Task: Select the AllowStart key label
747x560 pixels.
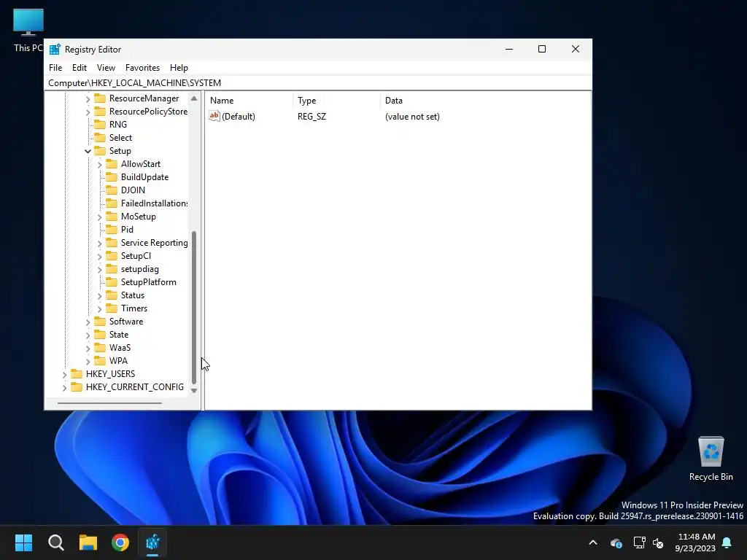Action: [x=141, y=164]
